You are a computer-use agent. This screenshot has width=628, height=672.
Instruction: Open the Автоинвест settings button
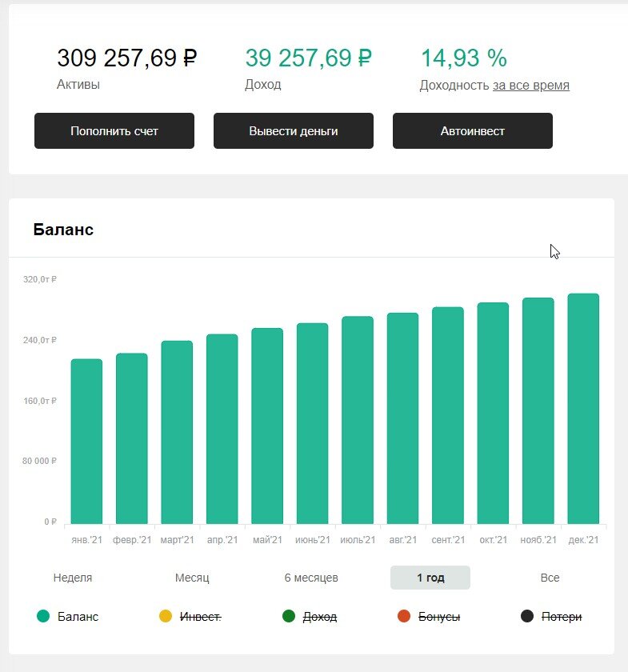point(473,130)
